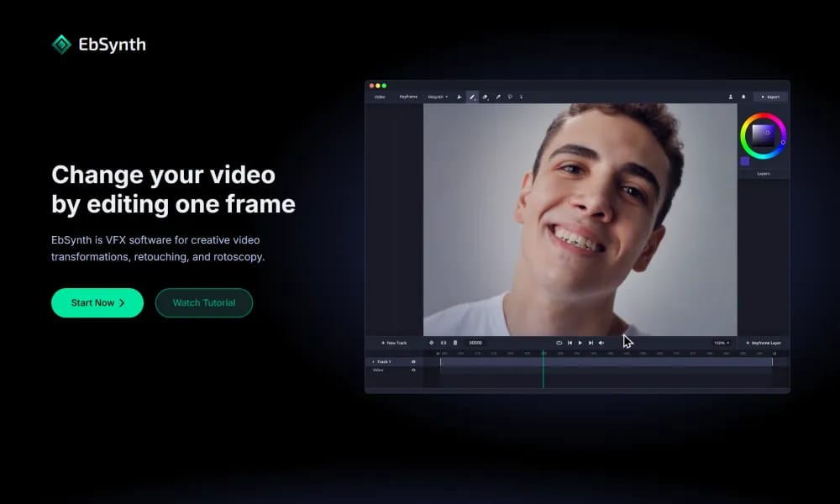
Task: Pick a shade in the color square
Action: [x=763, y=135]
